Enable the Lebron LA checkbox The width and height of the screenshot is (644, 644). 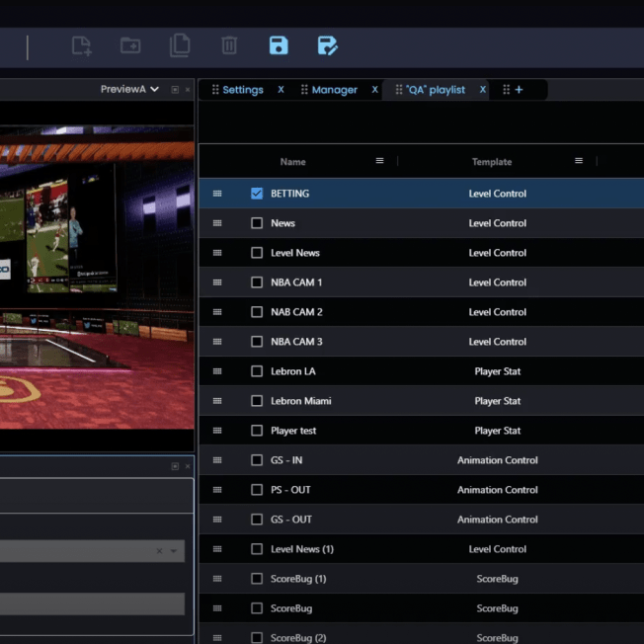point(257,371)
